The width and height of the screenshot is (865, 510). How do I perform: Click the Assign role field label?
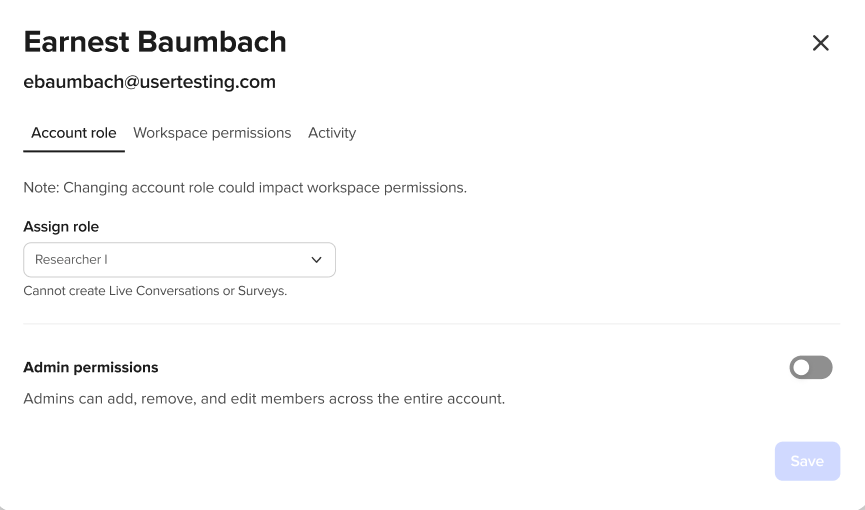coord(61,227)
